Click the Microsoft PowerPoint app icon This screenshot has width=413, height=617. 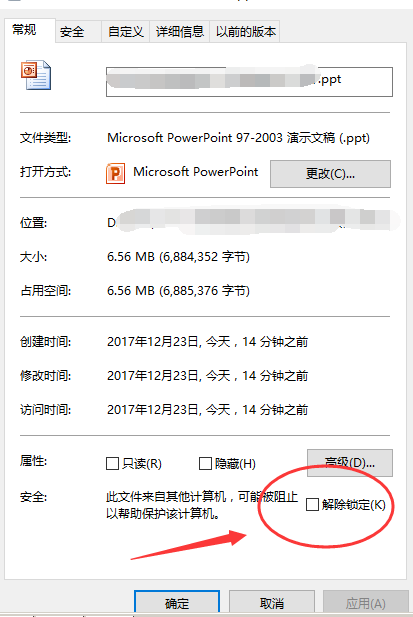tap(115, 173)
